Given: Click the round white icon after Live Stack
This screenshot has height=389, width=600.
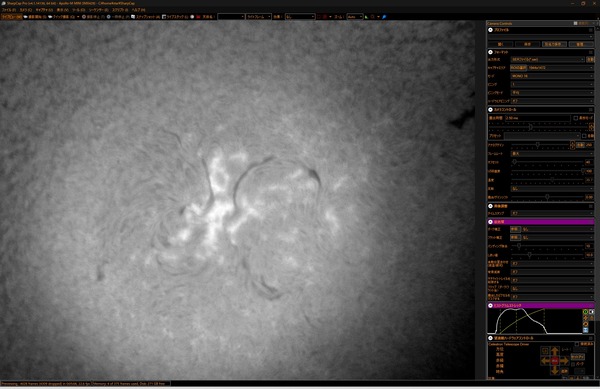Looking at the screenshot, I should click(192, 17).
